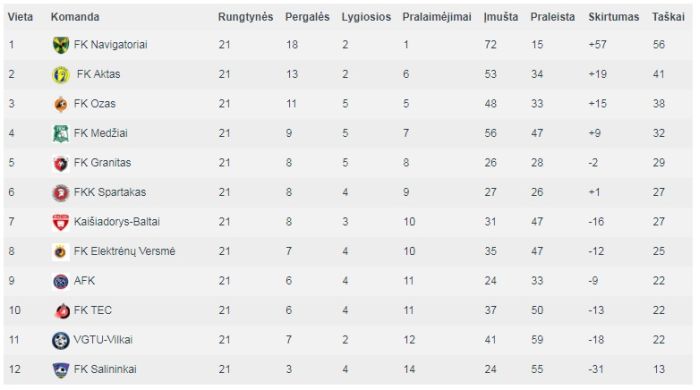This screenshot has height=390, width=700.
Task: Open the FK Granitas team badge
Action: point(61,163)
